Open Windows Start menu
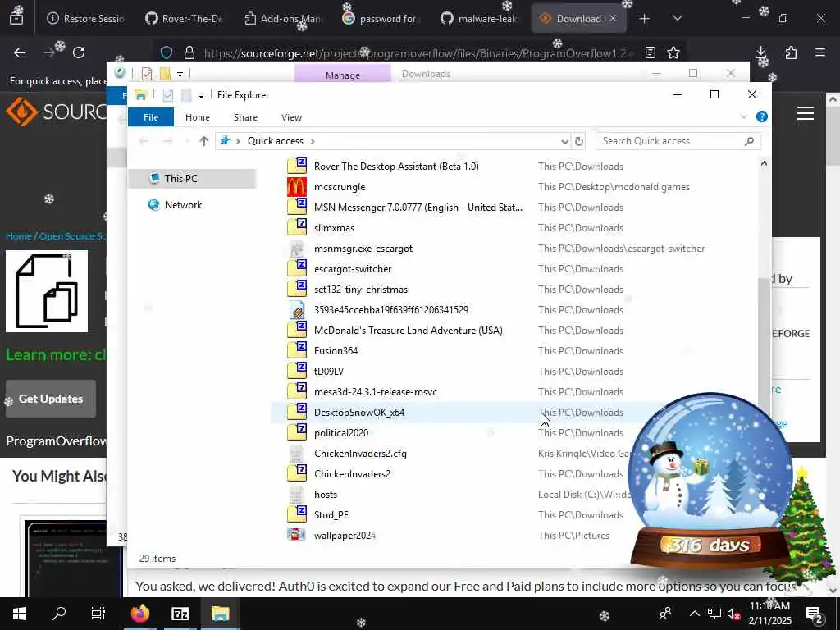The height and width of the screenshot is (630, 840). point(20,614)
